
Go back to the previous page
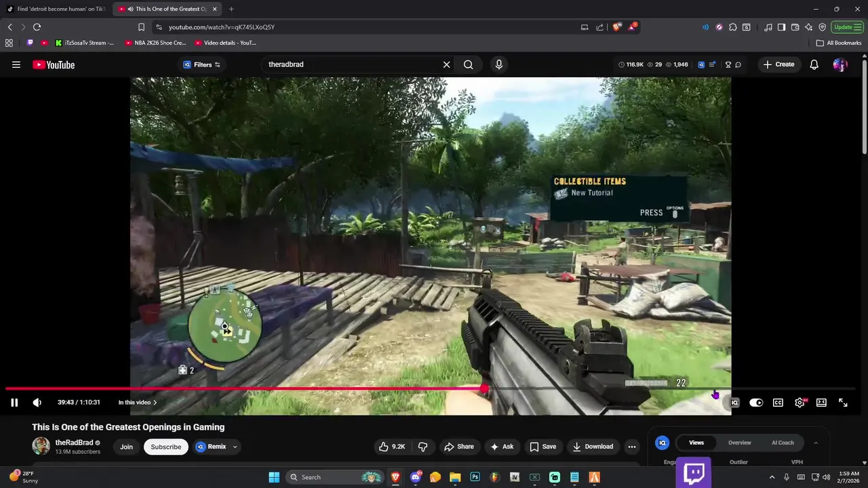9,27
